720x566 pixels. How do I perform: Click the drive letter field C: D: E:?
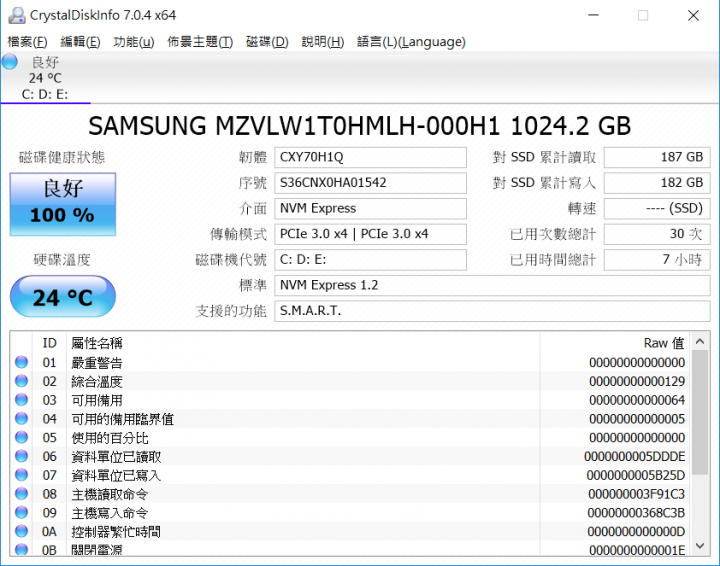point(371,260)
